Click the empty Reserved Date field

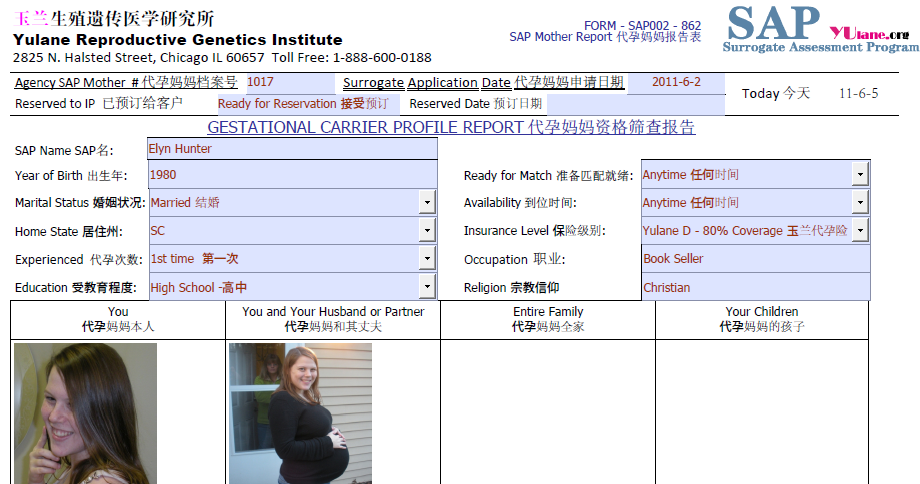point(635,104)
